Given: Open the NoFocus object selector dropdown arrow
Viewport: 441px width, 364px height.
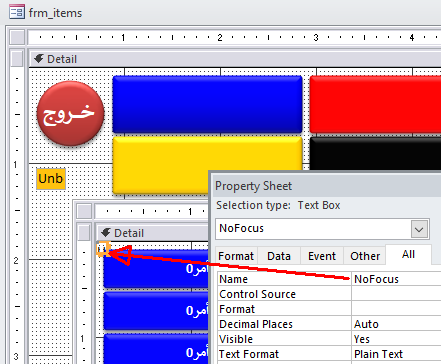Looking at the screenshot, I should [419, 229].
